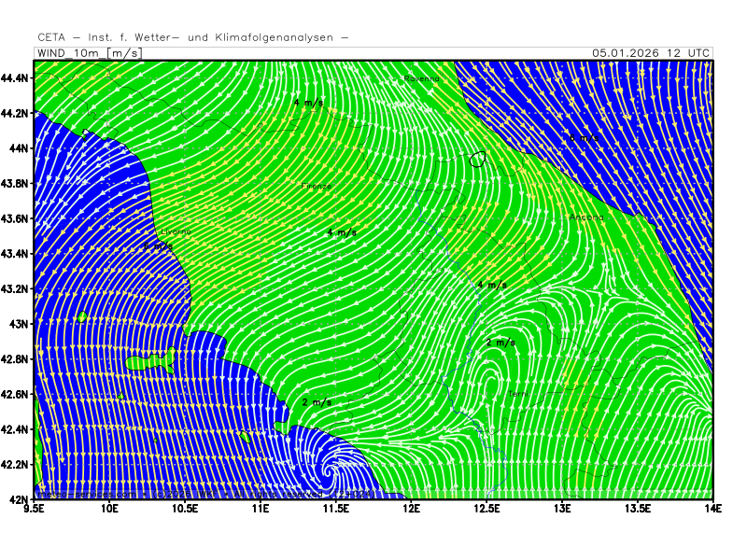Click the 9.5E longitude axis label
This screenshot has width=747, height=560.
(35, 510)
